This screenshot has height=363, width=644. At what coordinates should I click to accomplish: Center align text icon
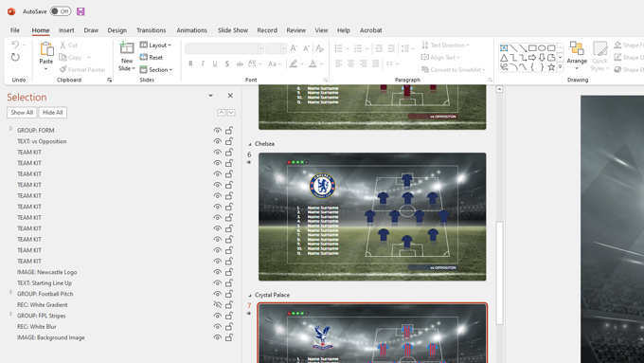click(x=350, y=64)
